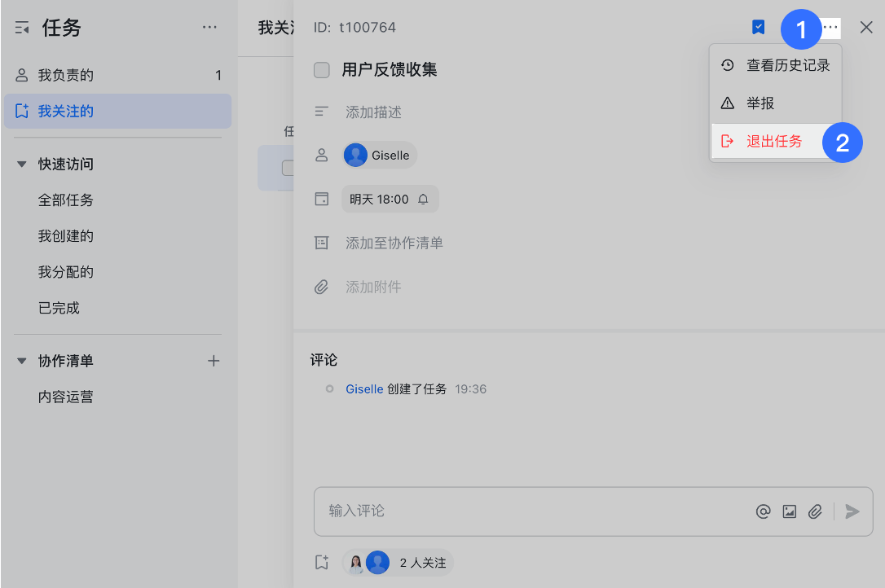The width and height of the screenshot is (885, 588).
Task: Click the follow icon beside follower avatars
Action: click(322, 562)
